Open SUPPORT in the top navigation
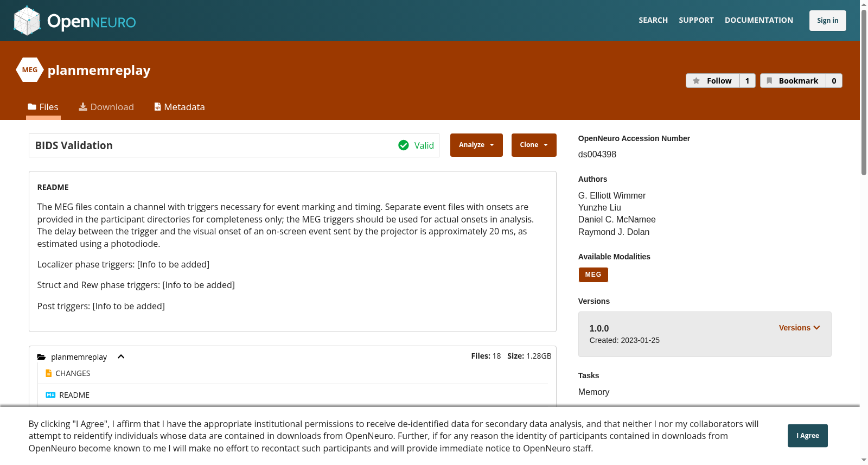Viewport: 868px width, 465px height. [x=696, y=20]
